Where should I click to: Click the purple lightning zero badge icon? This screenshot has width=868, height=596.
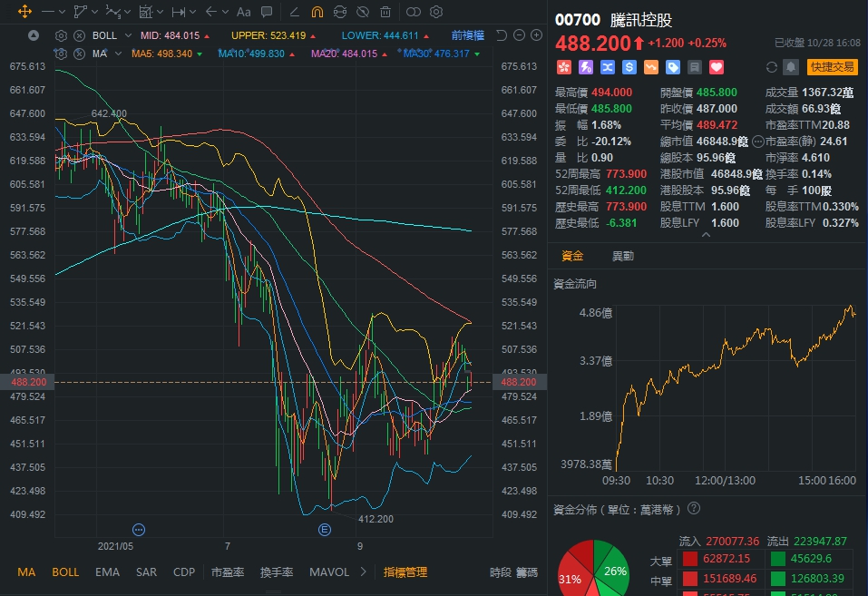(x=586, y=67)
